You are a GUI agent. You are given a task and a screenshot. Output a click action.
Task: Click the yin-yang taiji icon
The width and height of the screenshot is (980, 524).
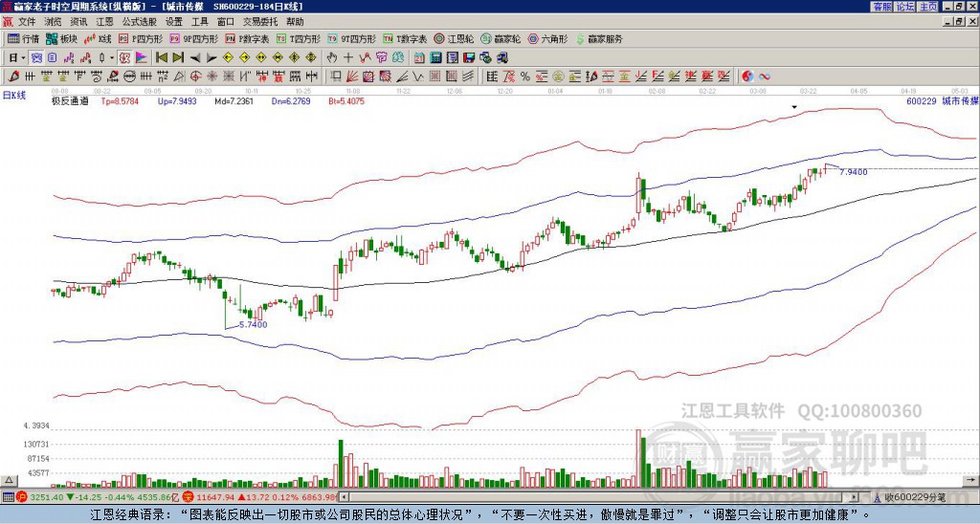[747, 76]
